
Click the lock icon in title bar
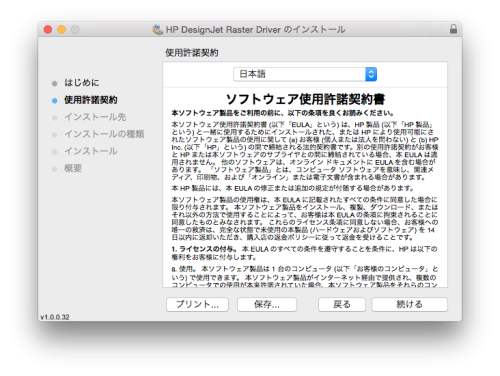453,29
